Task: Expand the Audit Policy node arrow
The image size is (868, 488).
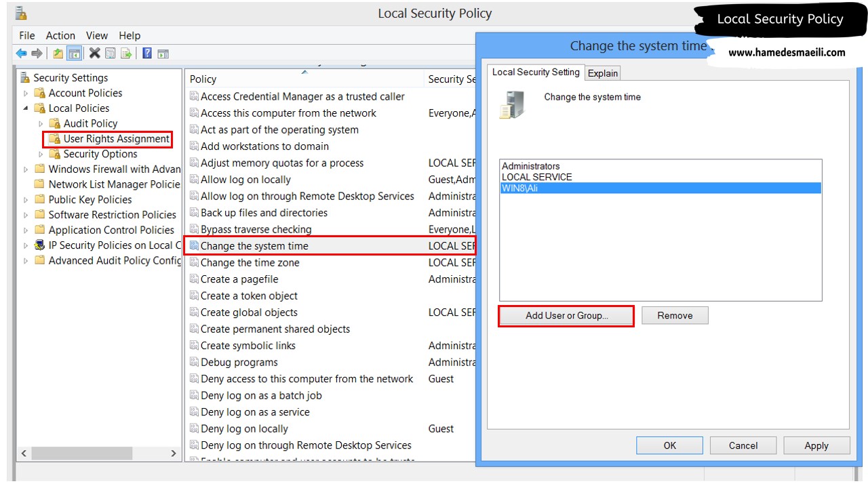Action: [41, 123]
